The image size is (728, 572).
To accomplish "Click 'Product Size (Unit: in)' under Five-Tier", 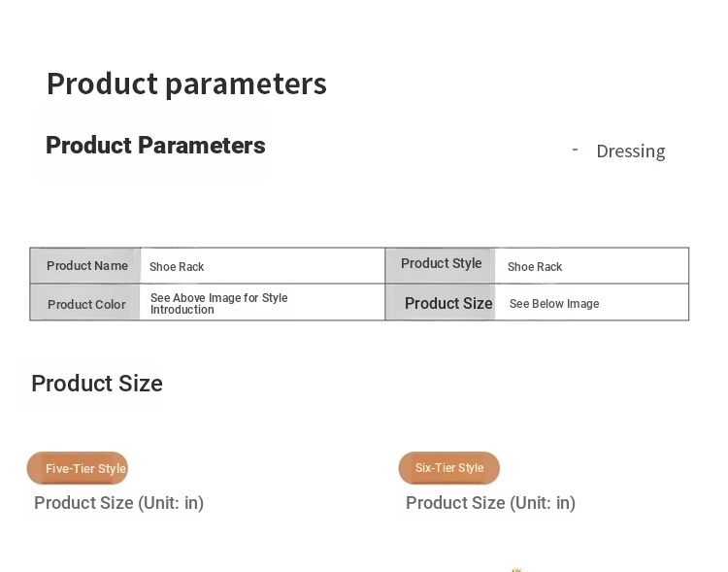I will pyautogui.click(x=118, y=503).
